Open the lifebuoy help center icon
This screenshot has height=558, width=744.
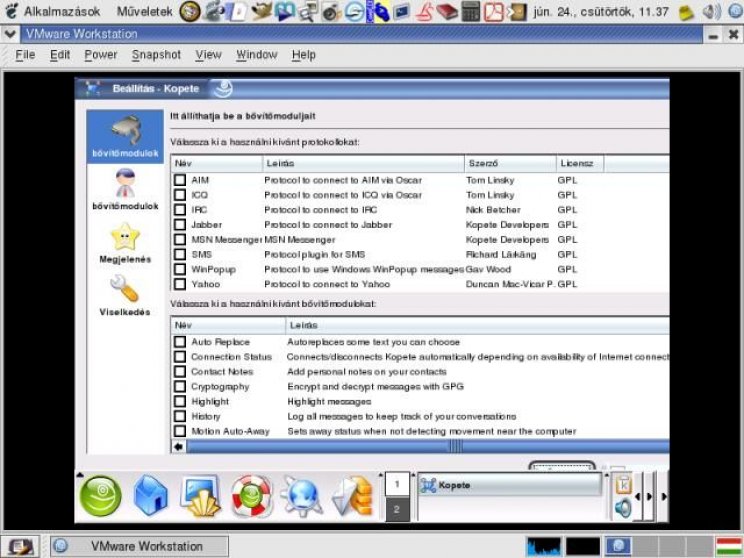tap(251, 496)
